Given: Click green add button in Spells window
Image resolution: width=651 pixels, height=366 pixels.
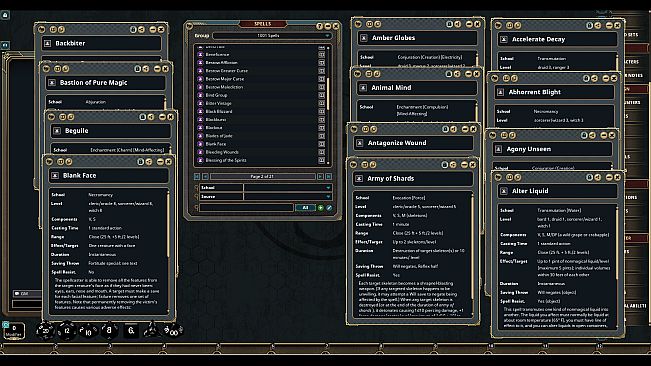Looking at the screenshot, I should pyautogui.click(x=321, y=207).
